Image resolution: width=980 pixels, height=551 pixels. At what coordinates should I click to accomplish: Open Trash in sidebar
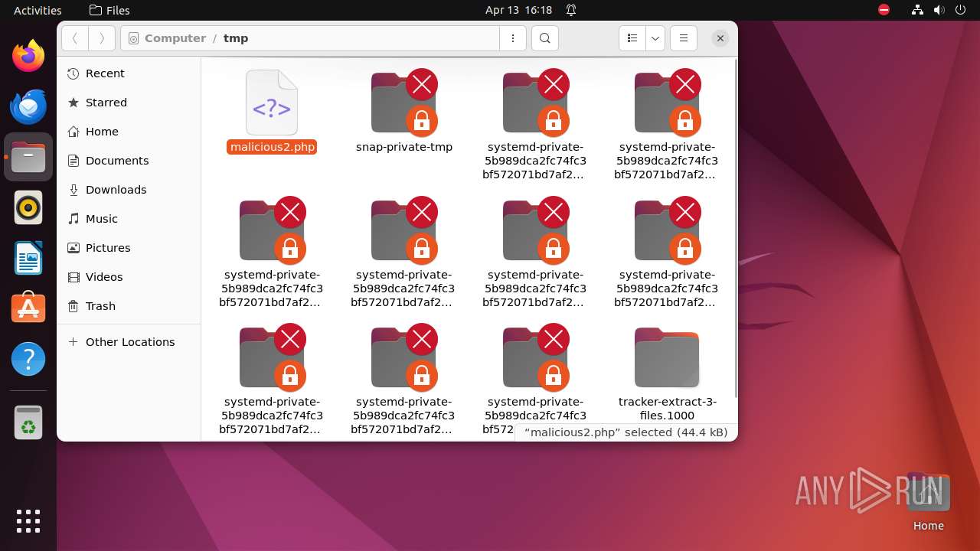point(129,306)
